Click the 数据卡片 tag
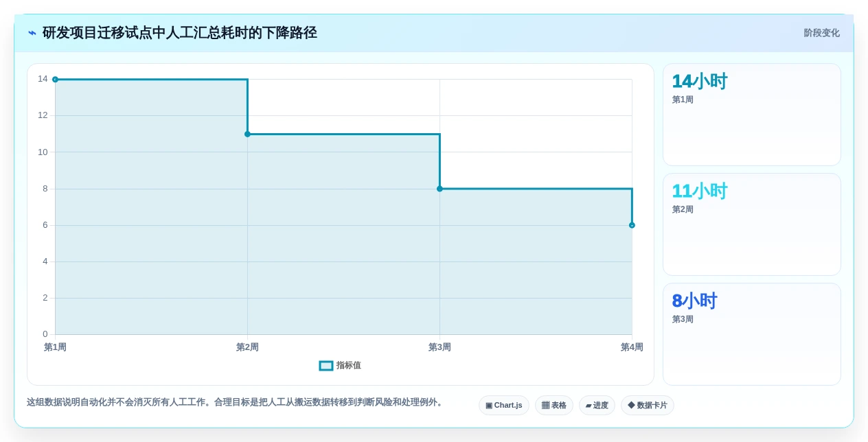 648,405
